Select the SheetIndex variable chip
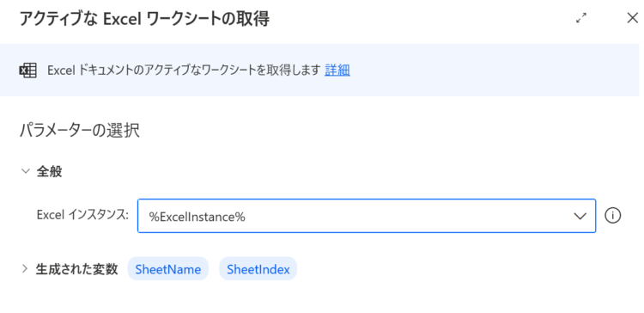 [258, 269]
